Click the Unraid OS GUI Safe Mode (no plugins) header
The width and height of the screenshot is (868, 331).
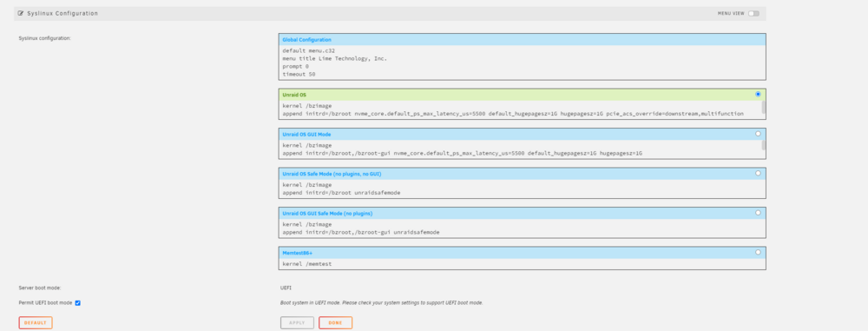click(522, 213)
